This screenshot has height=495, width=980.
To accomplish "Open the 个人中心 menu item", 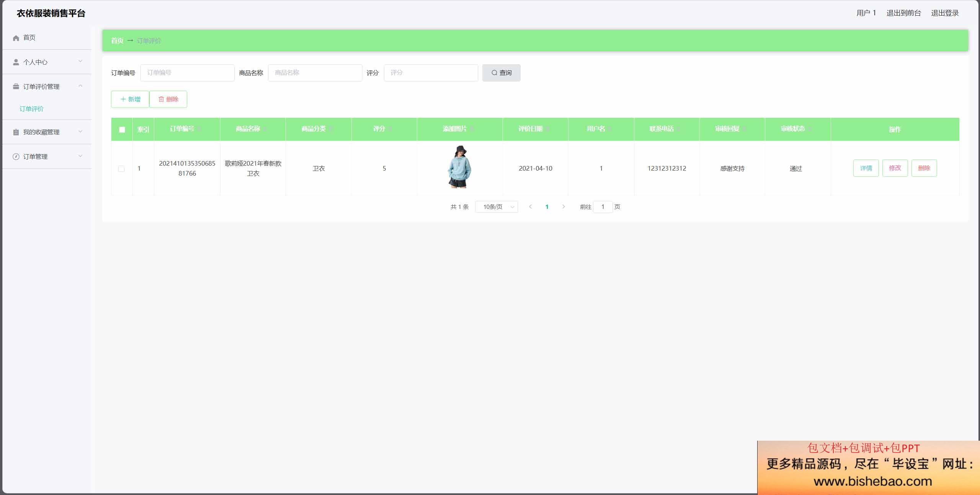I will [47, 62].
